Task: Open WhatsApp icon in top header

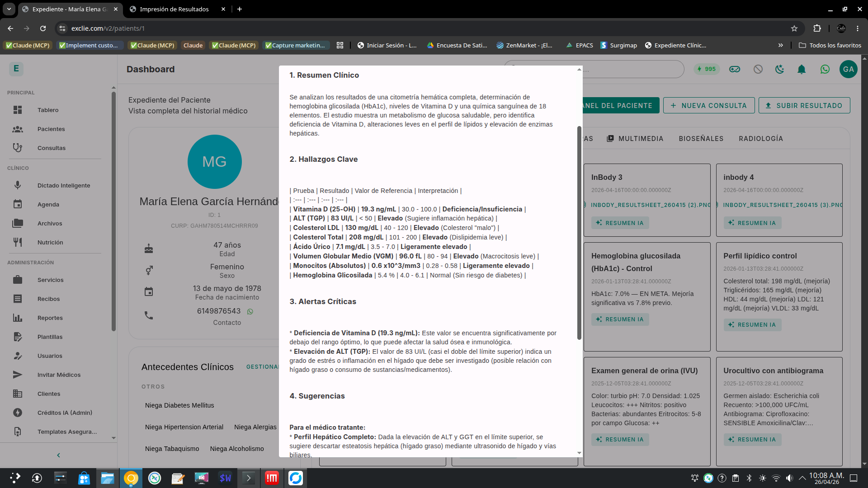Action: 825,69
